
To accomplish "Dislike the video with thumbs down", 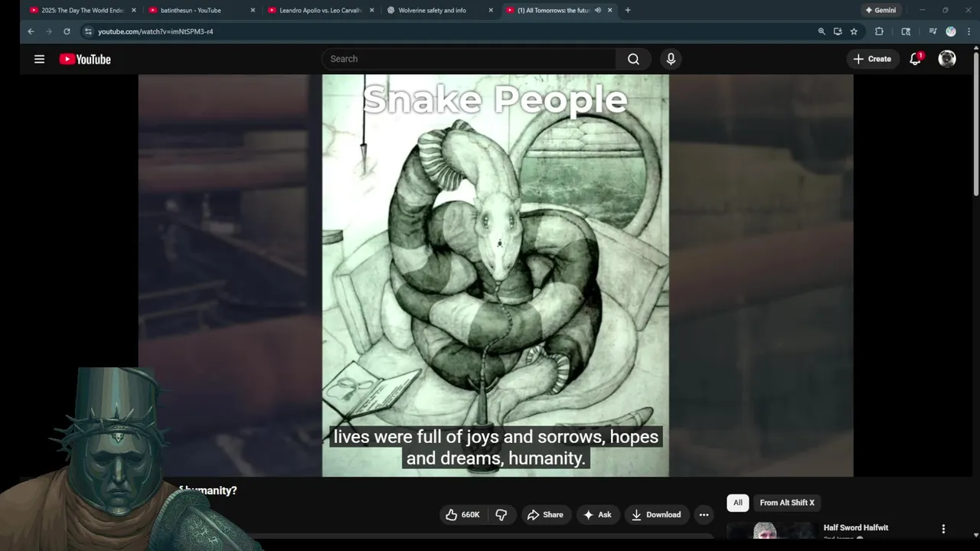I will [501, 515].
